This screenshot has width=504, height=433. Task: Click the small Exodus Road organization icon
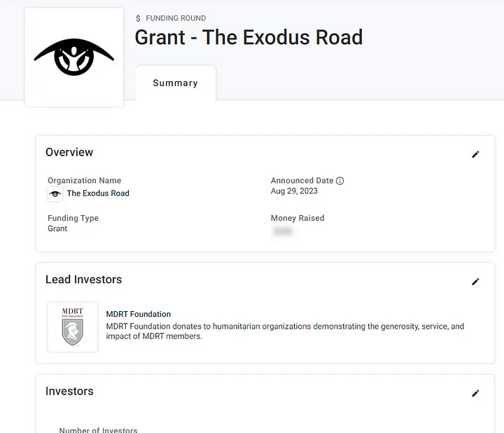tap(55, 194)
